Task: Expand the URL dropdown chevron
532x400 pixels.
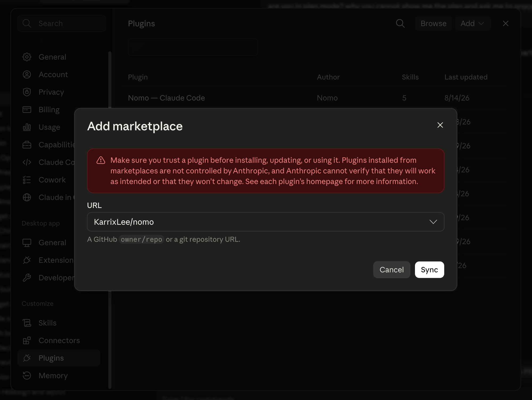Action: 433,222
